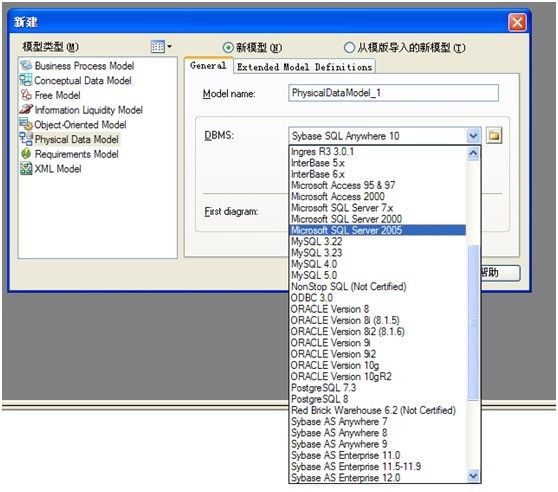The image size is (558, 492).
Task: Select the 从模版导入的新模型 radio button
Action: 349,47
